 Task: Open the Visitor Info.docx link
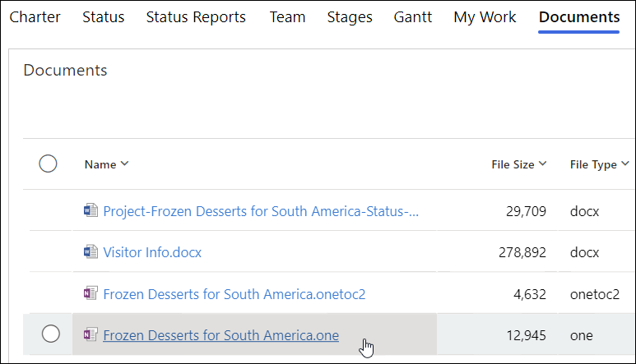point(152,252)
